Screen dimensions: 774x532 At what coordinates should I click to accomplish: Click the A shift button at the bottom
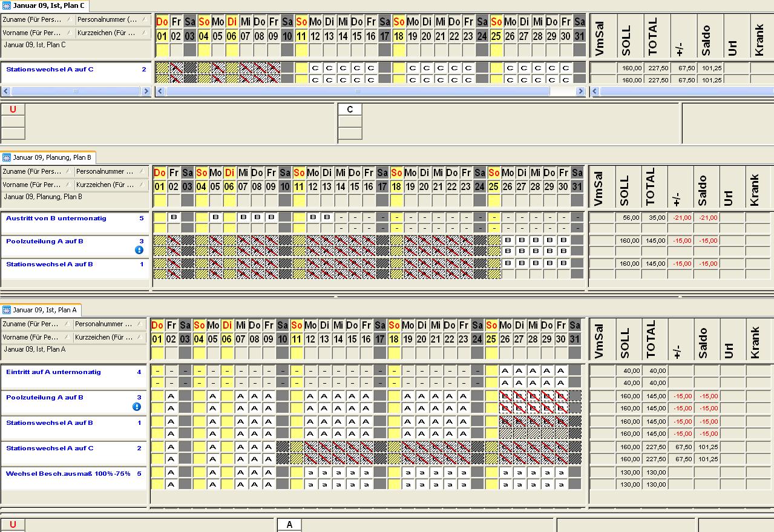click(289, 525)
